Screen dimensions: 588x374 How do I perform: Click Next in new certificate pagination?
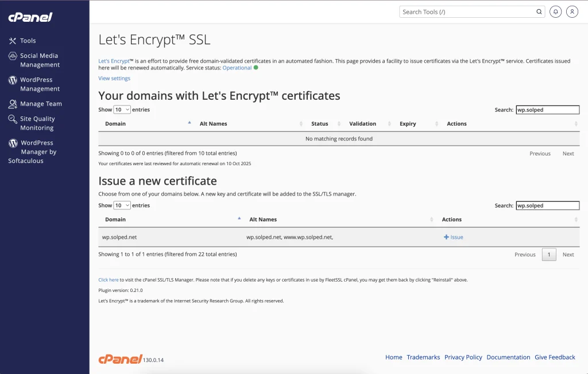[568, 255]
